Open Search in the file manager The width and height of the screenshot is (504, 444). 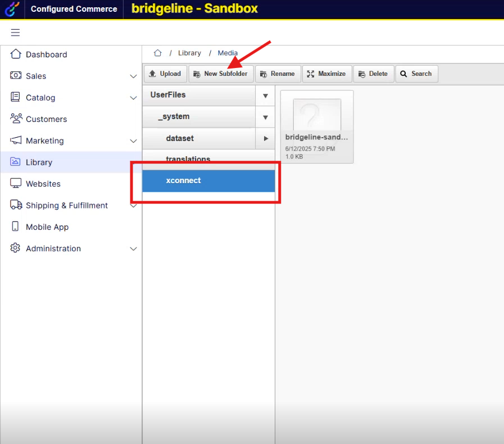[x=416, y=74]
